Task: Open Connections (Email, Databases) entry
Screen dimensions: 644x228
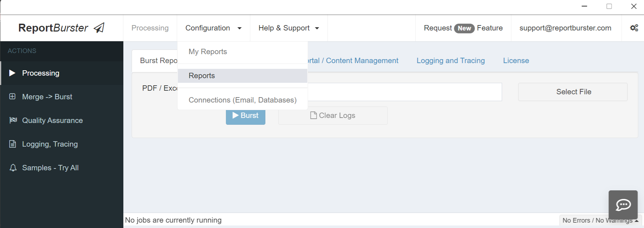Action: [243, 100]
